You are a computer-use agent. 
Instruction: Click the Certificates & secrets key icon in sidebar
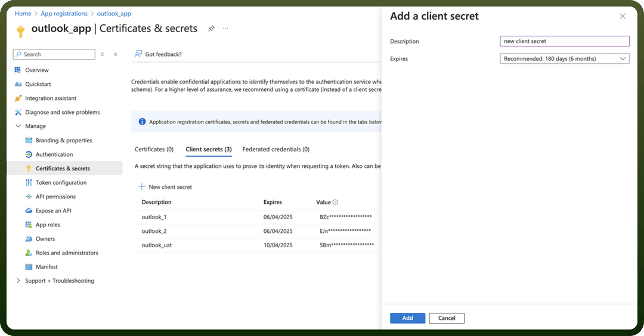(29, 168)
